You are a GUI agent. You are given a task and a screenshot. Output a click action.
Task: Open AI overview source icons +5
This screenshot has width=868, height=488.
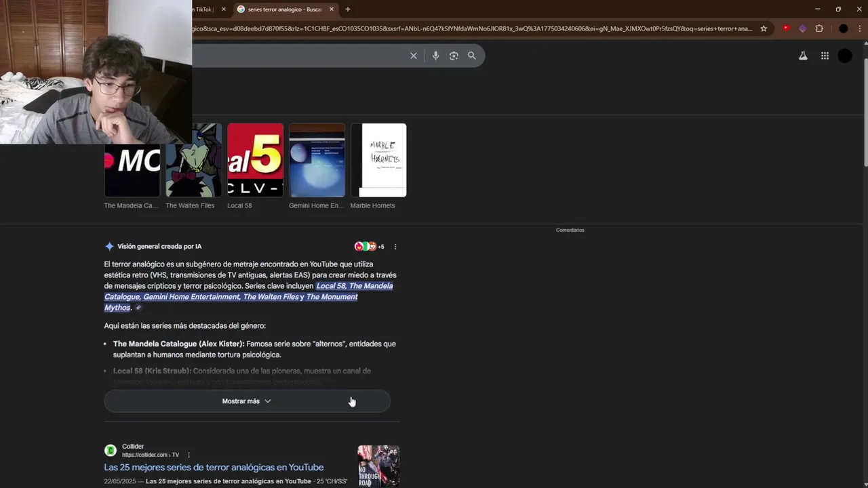(369, 247)
